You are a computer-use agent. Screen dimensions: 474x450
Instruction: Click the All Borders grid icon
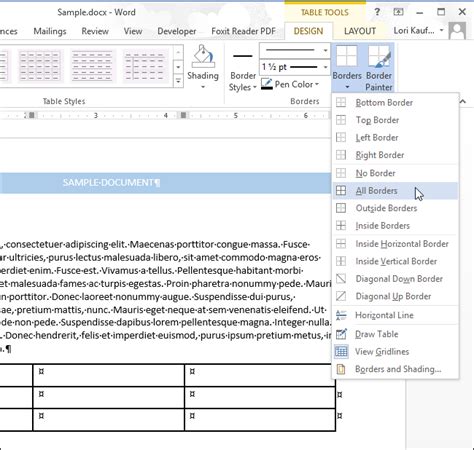341,191
